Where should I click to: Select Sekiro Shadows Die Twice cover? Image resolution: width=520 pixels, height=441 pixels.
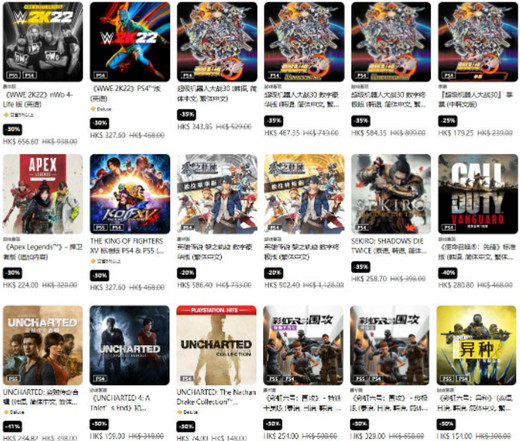391,194
